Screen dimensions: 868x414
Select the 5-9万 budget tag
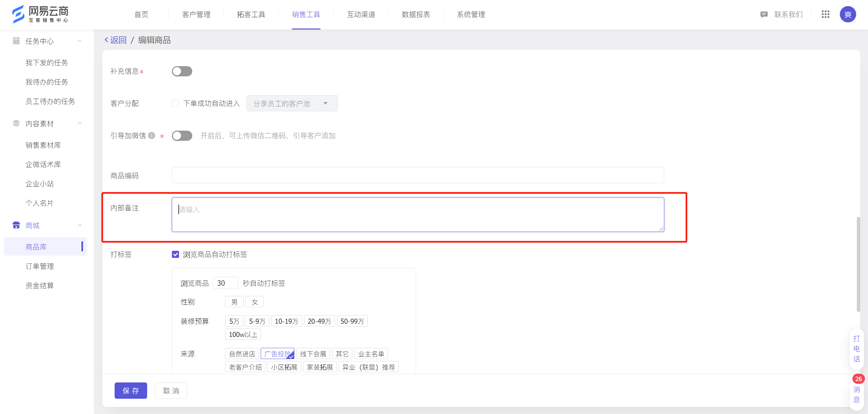pos(257,321)
